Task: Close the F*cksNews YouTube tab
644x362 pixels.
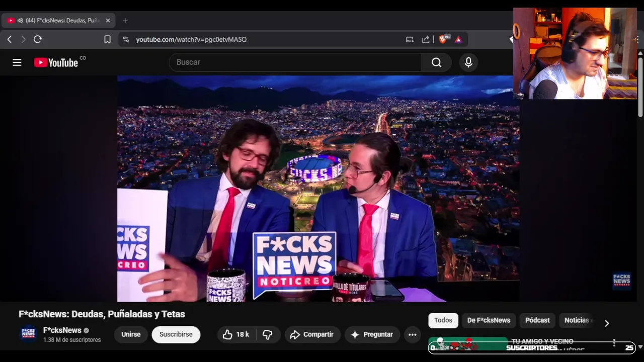Action: click(108, 21)
